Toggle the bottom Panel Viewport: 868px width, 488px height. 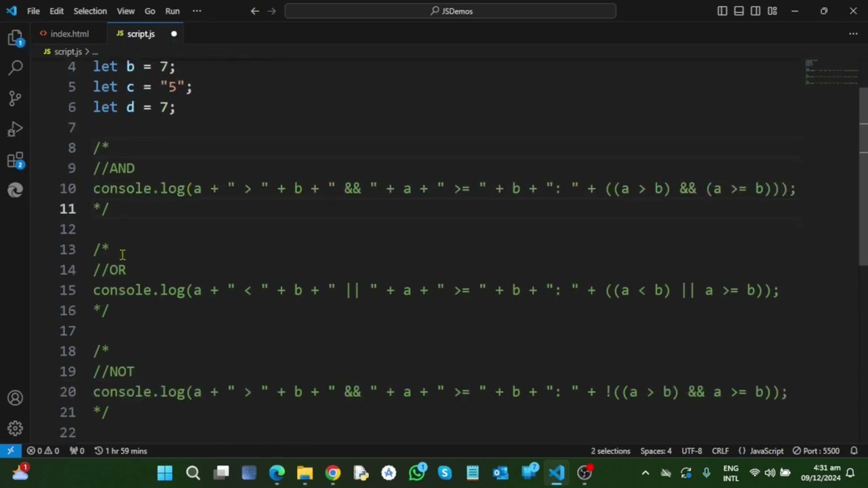point(739,11)
